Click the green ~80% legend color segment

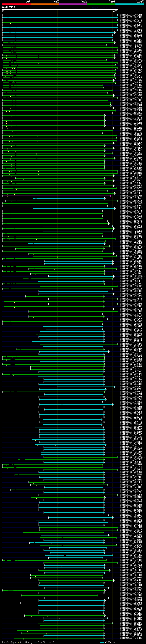click(101, 4)
